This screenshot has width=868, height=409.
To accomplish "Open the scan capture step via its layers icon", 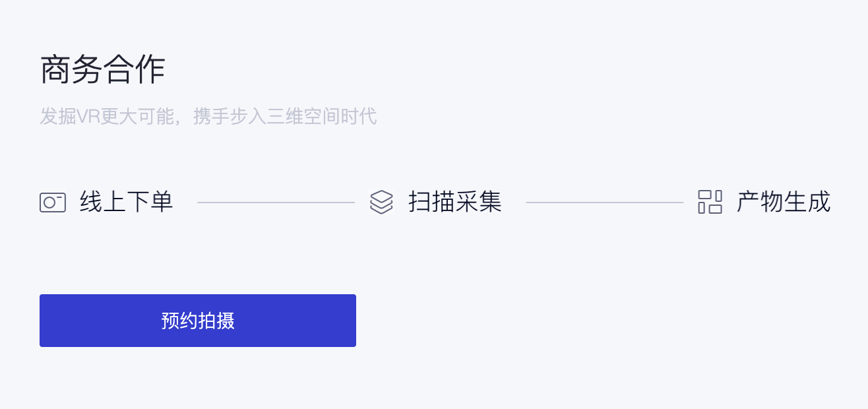I will (x=381, y=202).
